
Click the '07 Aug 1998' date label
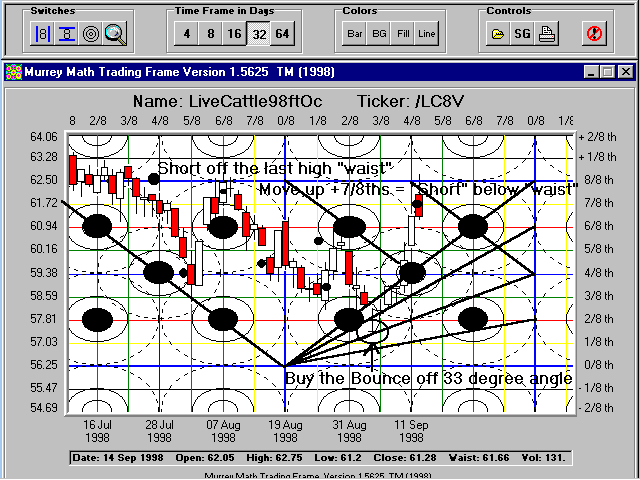(223, 431)
